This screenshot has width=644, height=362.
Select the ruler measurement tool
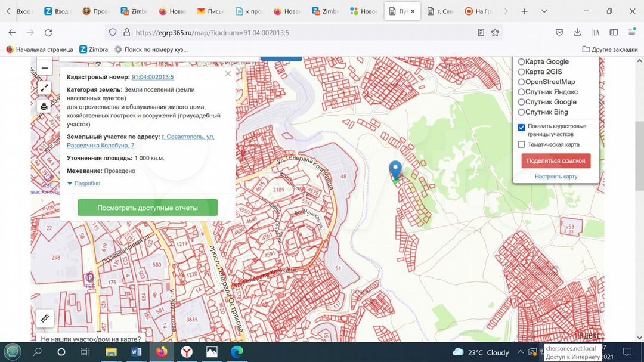pos(45,318)
